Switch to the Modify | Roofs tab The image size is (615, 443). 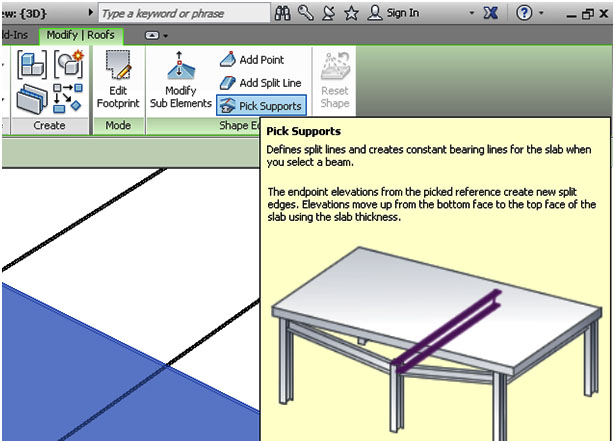pyautogui.click(x=81, y=35)
